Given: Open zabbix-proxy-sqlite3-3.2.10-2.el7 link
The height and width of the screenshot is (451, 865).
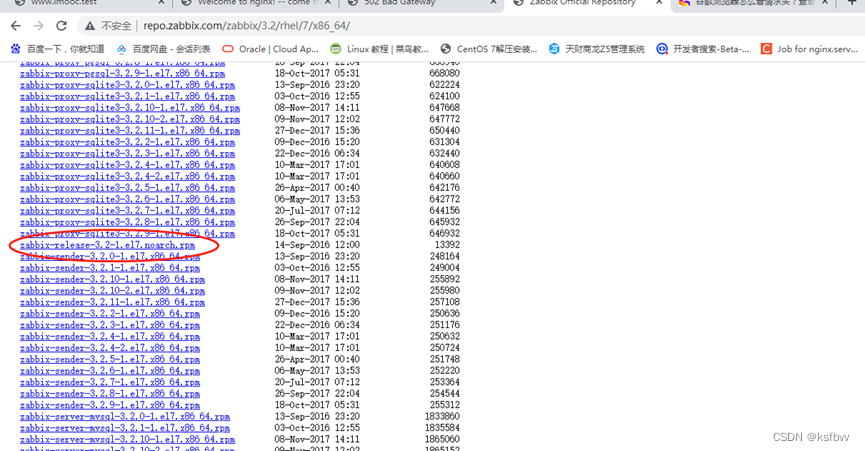Looking at the screenshot, I should [x=130, y=119].
